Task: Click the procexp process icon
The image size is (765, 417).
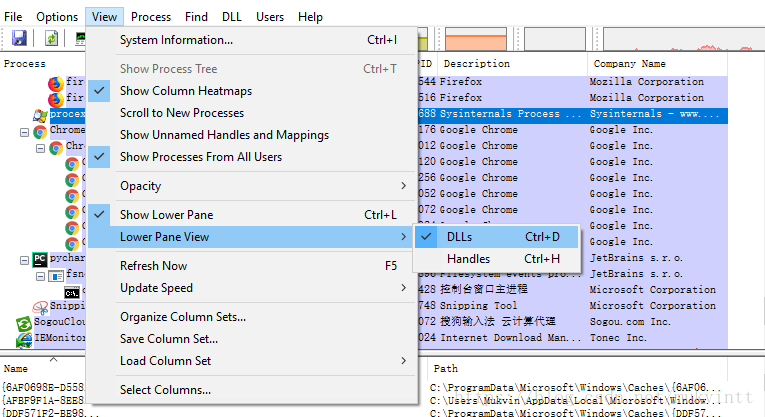Action: pos(40,116)
